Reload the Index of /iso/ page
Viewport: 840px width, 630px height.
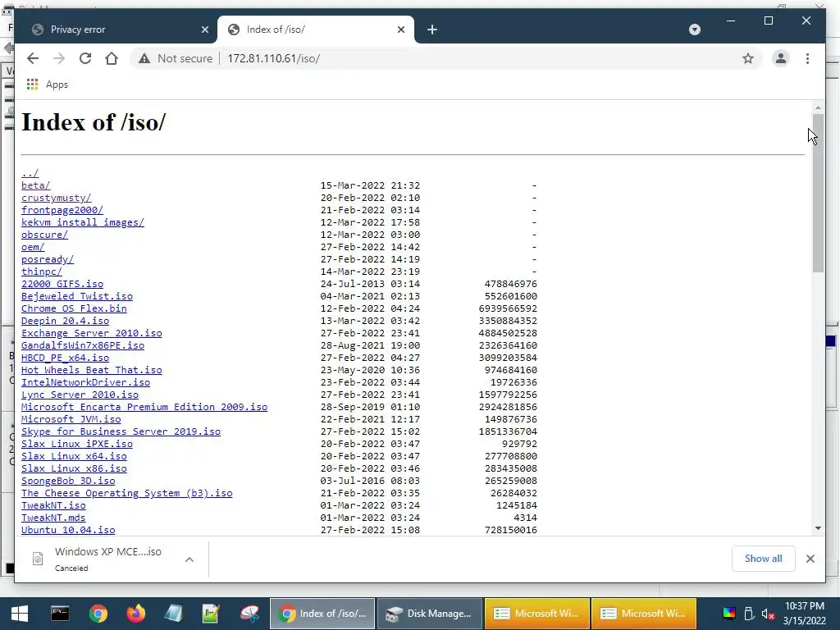coord(85,58)
